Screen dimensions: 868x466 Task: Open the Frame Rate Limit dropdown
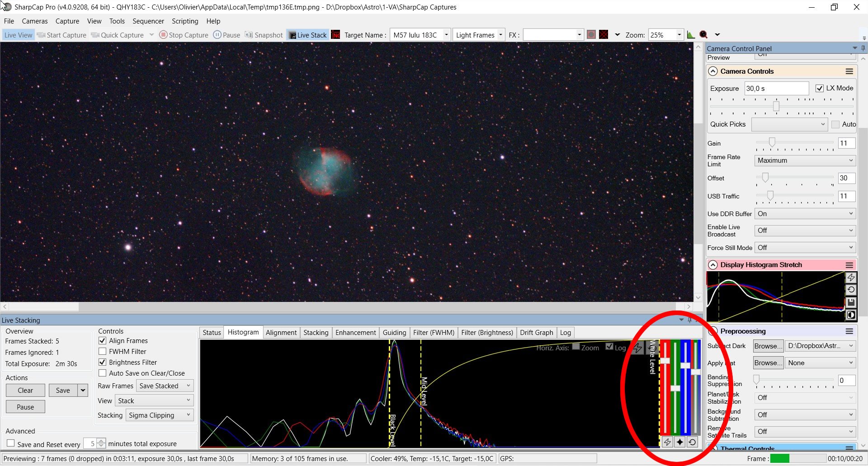click(x=805, y=160)
